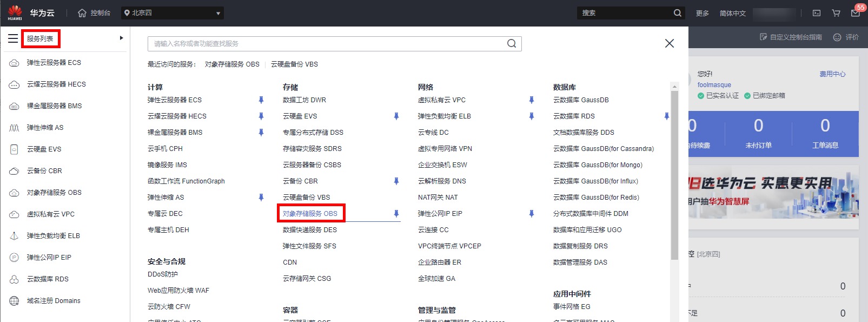Click the search magnifier in service search box

[x=511, y=44]
